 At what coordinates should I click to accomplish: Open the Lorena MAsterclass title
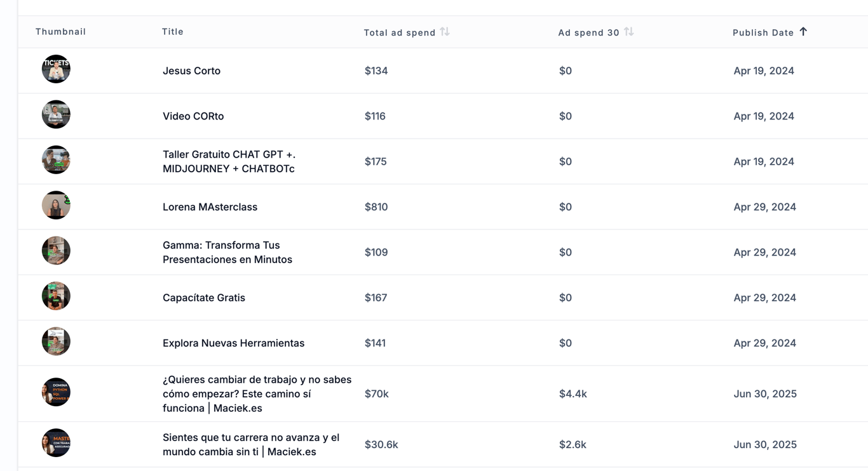pyautogui.click(x=210, y=207)
